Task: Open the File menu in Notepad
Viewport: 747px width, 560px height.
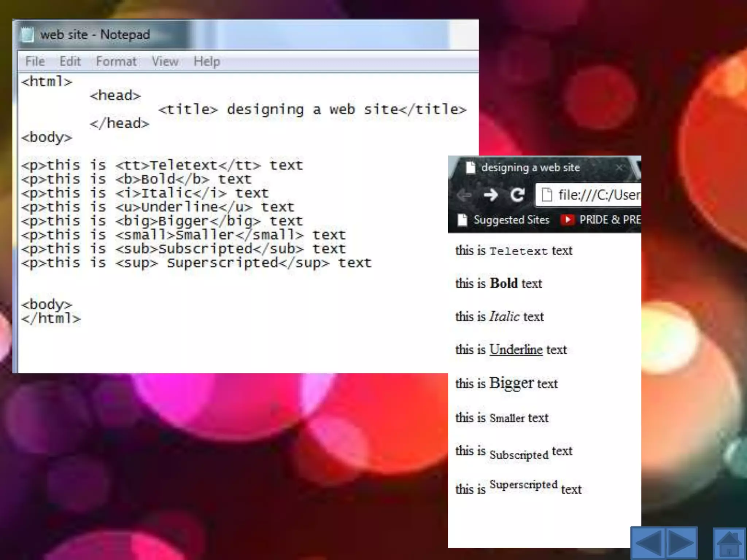Action: tap(35, 61)
